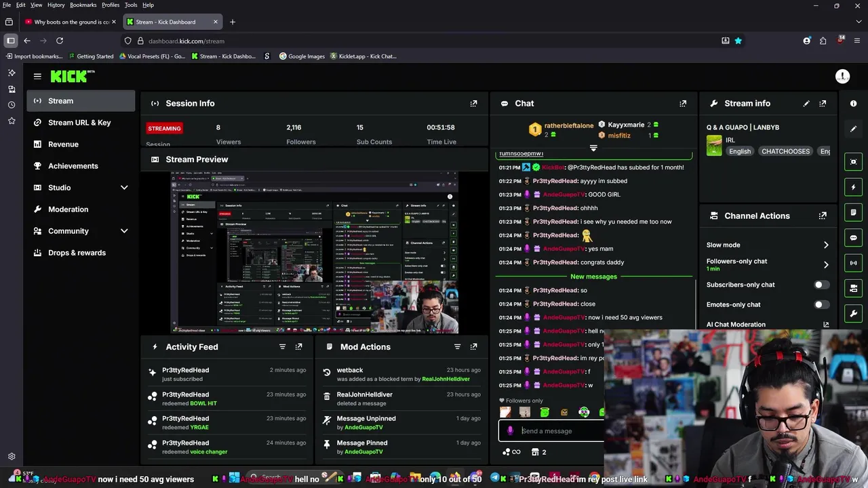The width and height of the screenshot is (868, 488).
Task: Open the Firefox Bookmarks menu
Action: click(83, 5)
